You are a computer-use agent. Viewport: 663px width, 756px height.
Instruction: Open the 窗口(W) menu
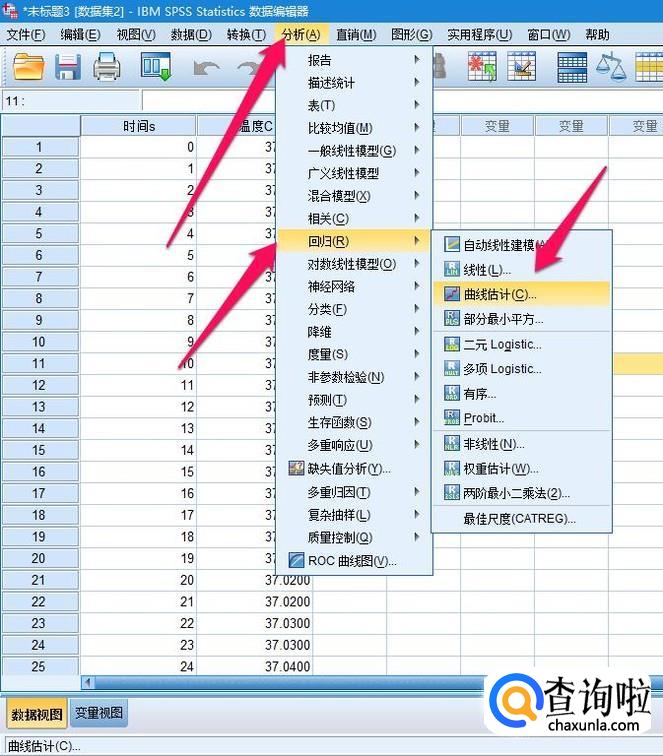click(x=549, y=35)
